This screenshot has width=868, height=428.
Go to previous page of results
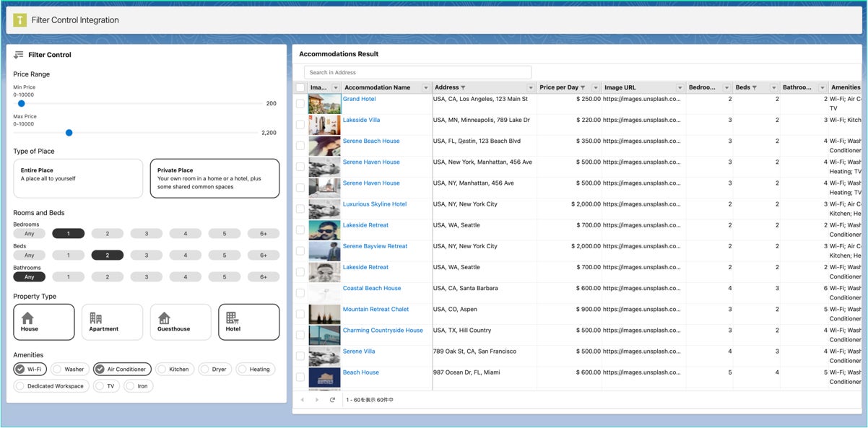[303, 400]
